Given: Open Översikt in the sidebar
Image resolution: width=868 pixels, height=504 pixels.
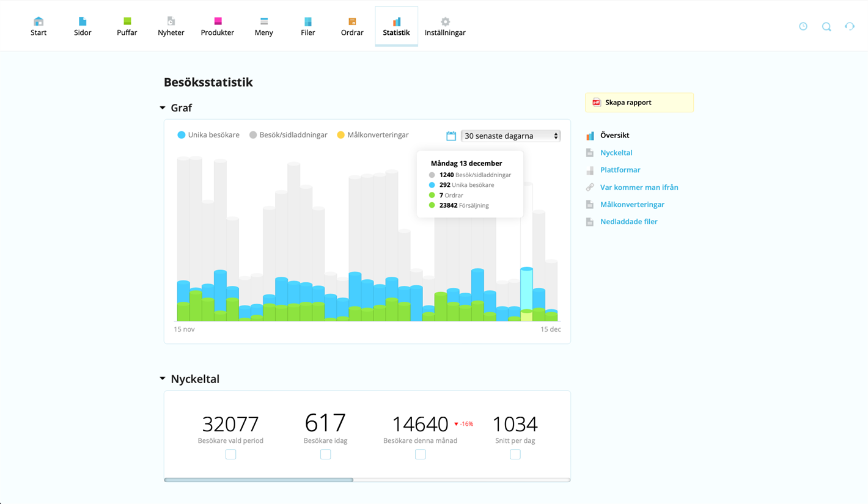Looking at the screenshot, I should (614, 136).
